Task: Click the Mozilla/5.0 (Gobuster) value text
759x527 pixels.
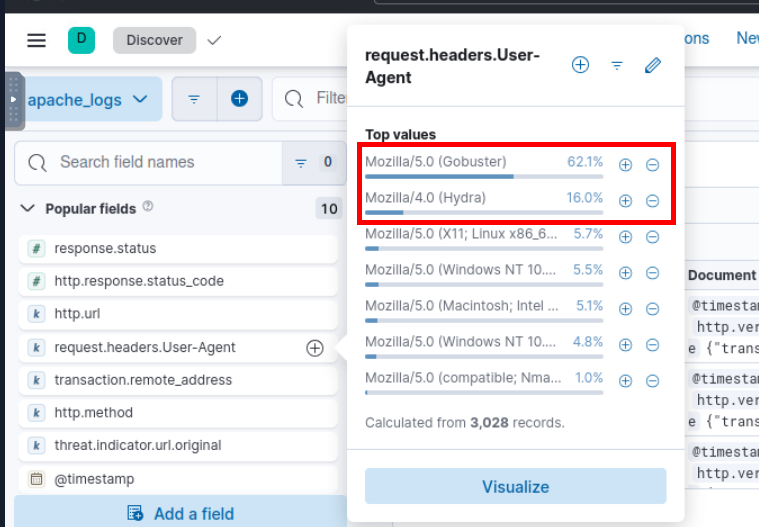Action: coord(436,162)
